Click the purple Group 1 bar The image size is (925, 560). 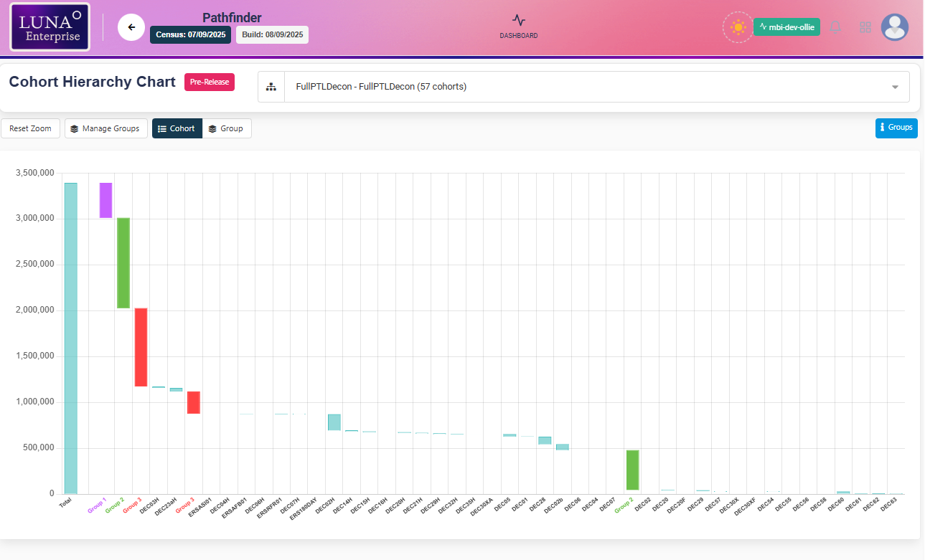point(105,200)
